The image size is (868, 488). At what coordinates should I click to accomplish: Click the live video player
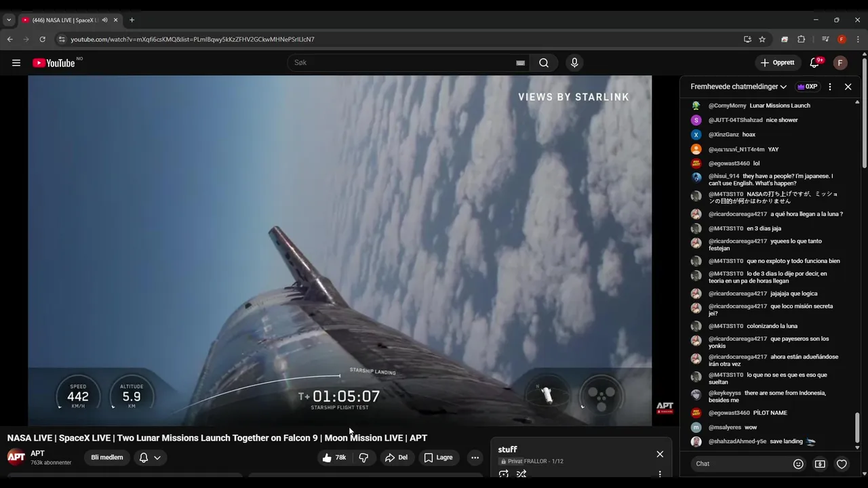click(340, 251)
